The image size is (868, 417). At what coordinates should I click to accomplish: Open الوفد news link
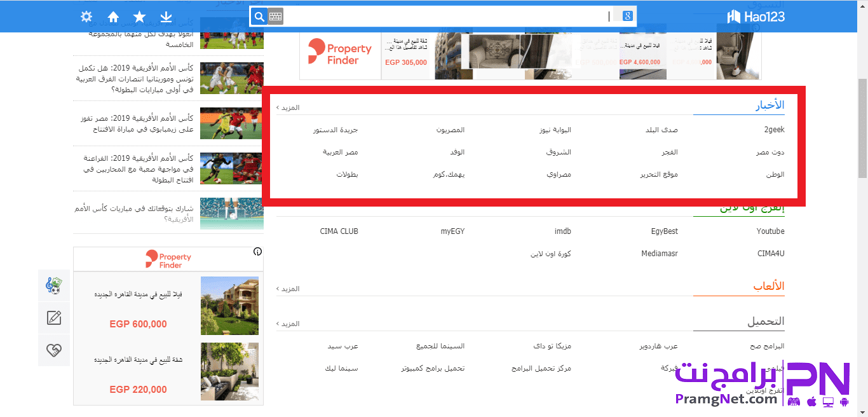click(457, 152)
